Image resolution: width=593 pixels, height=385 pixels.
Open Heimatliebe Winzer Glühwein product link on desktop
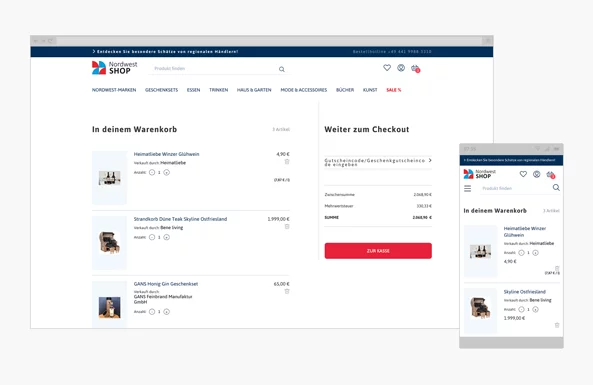click(x=166, y=154)
